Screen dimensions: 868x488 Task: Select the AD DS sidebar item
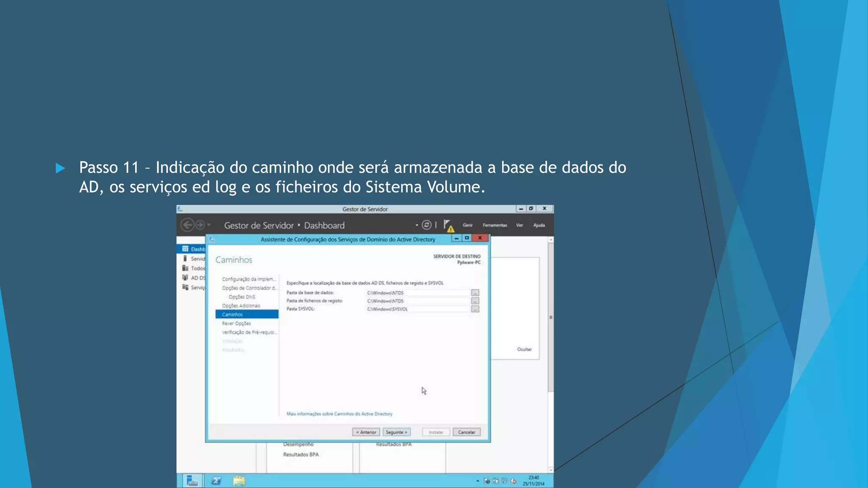193,278
